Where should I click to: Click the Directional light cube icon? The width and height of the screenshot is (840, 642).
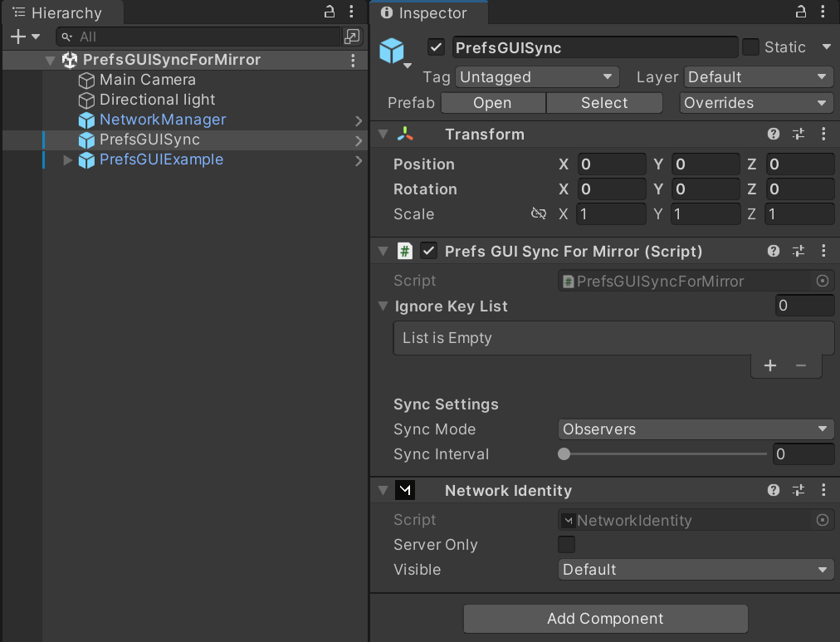[86, 100]
